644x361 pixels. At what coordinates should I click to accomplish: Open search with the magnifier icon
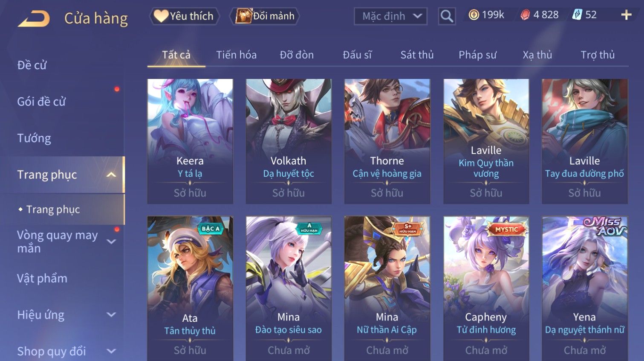447,16
